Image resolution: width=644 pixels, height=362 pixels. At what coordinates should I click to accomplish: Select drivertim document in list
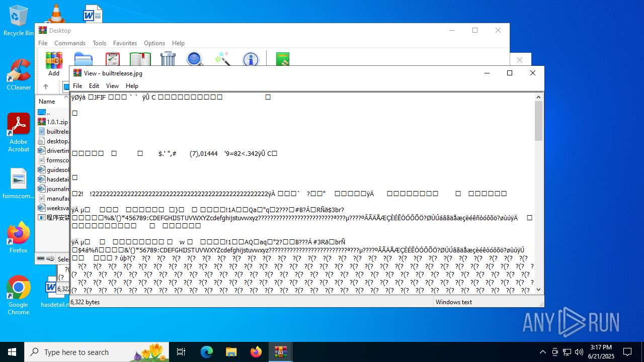point(53,150)
